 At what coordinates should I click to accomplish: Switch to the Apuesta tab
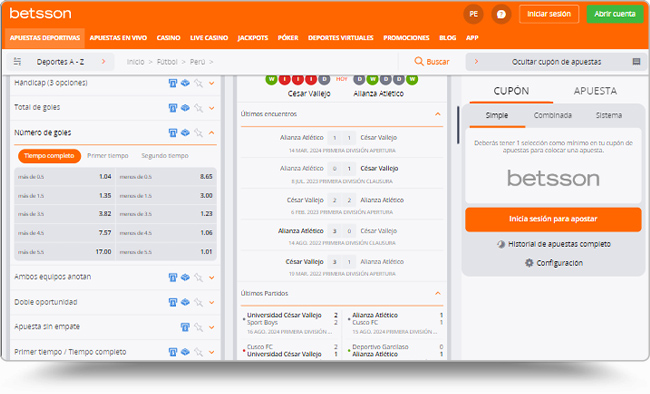pos(595,91)
